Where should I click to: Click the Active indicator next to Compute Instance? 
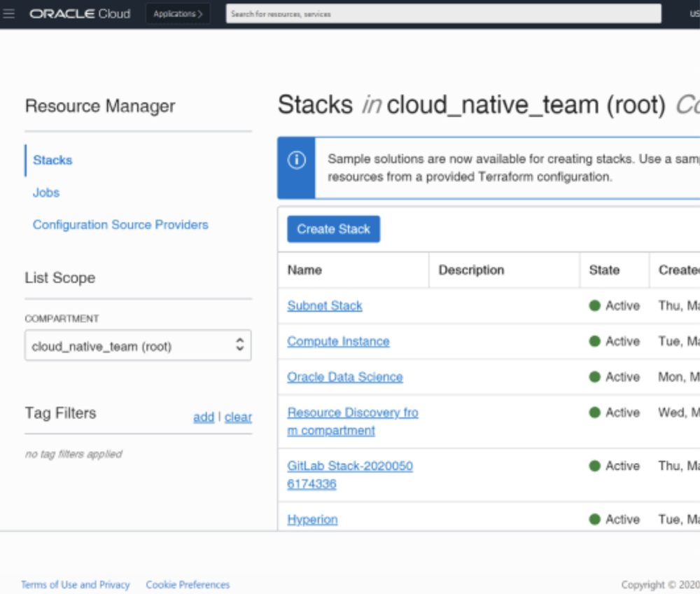click(x=593, y=341)
